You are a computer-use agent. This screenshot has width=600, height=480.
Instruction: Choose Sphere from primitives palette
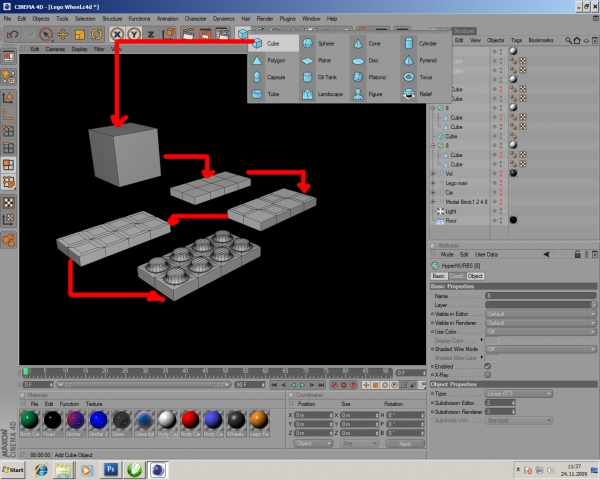(x=324, y=44)
